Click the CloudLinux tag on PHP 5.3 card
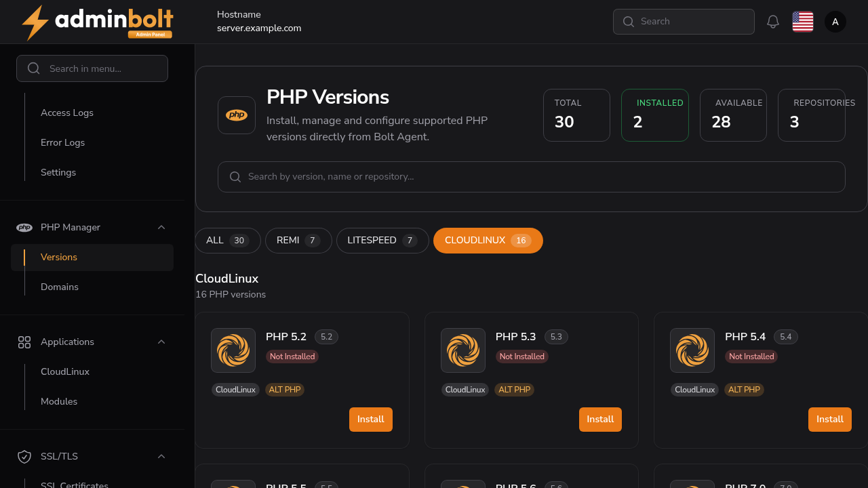Viewport: 868px width, 488px height. pyautogui.click(x=465, y=390)
